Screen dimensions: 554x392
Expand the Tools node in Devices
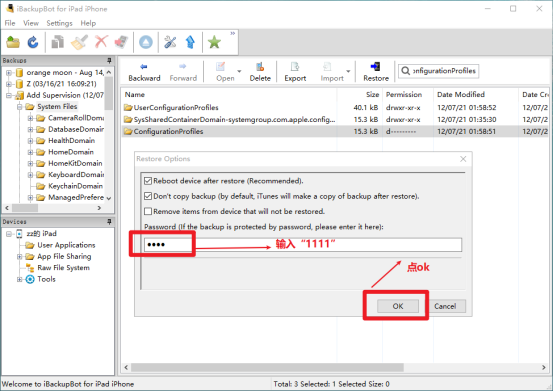[20, 279]
